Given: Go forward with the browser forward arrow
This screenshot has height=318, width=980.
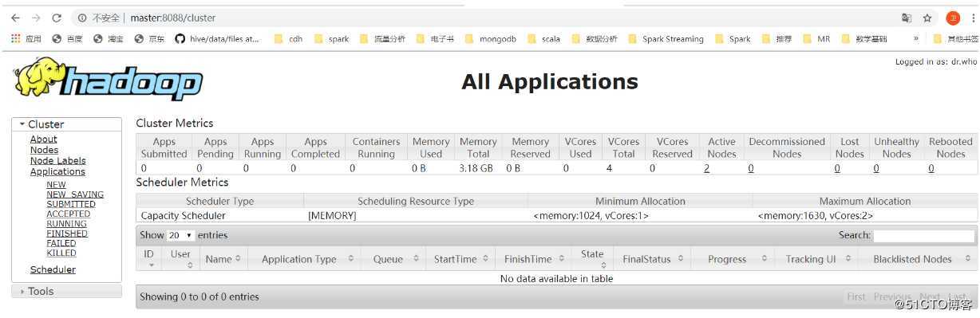Looking at the screenshot, I should pos(36,18).
